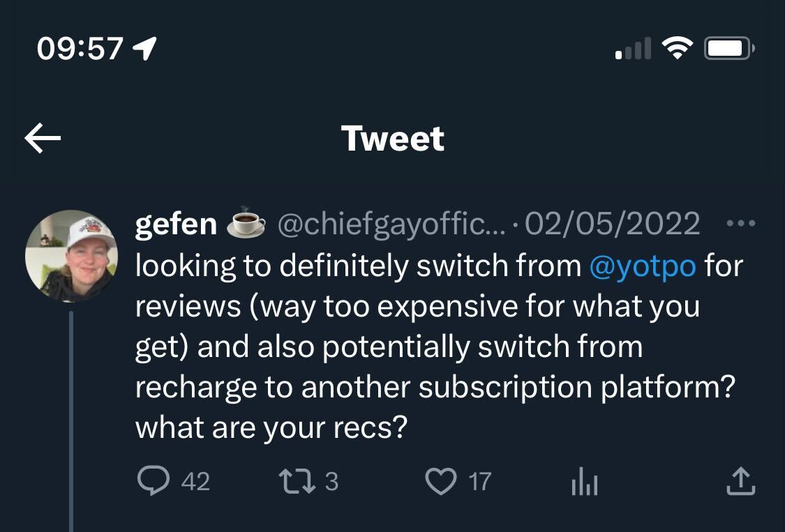Screen dimensions: 785x532
Task: Tap the @yotpo mention link
Action: click(x=642, y=265)
